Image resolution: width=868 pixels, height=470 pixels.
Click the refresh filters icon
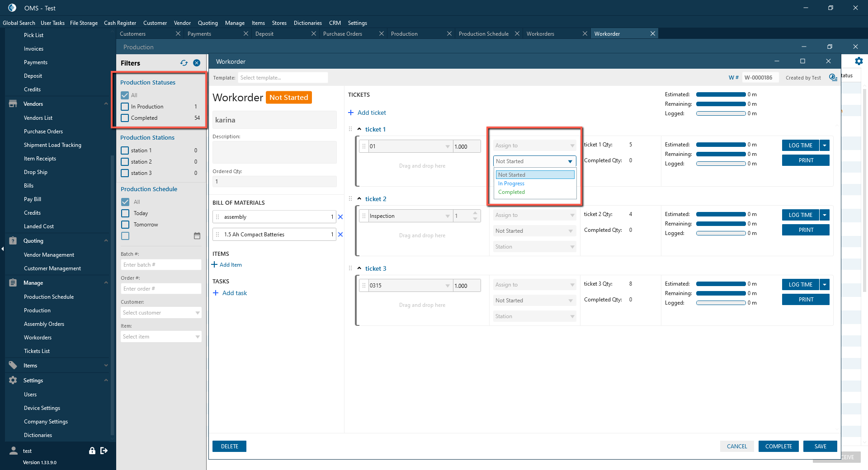point(184,63)
